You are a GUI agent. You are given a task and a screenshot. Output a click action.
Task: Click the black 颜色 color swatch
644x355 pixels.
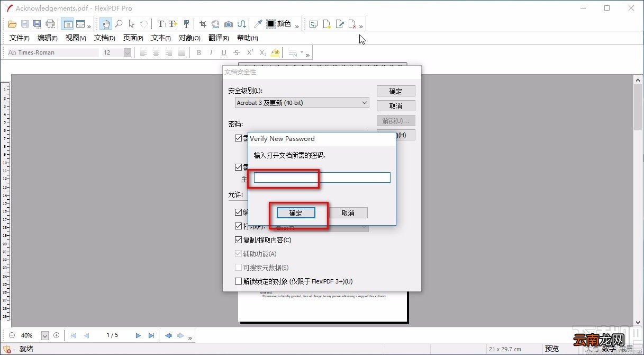point(271,24)
